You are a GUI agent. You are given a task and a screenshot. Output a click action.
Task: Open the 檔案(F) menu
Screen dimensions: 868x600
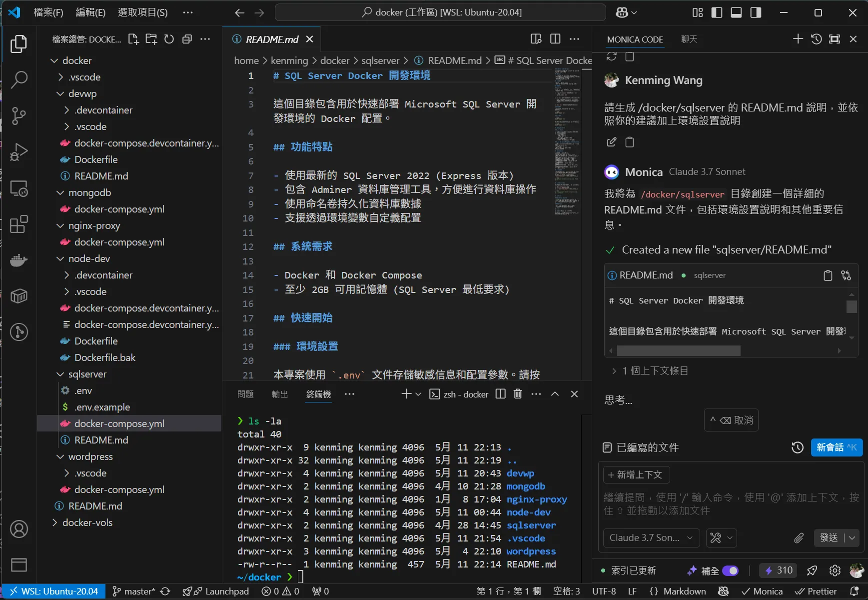point(48,12)
